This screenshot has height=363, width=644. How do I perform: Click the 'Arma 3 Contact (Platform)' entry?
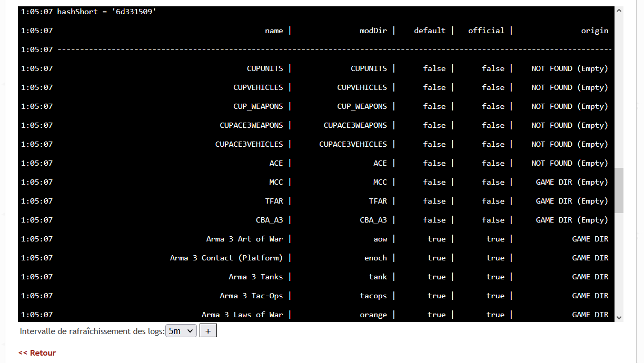[226, 258]
